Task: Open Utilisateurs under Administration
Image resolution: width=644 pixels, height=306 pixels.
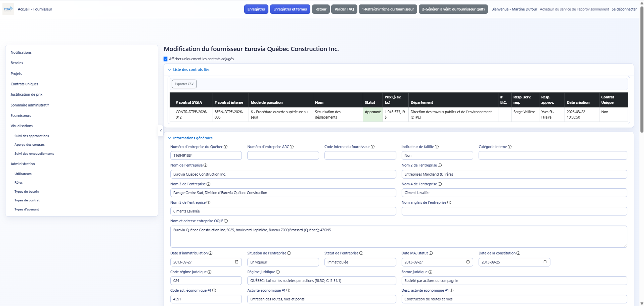Action: pos(23,174)
